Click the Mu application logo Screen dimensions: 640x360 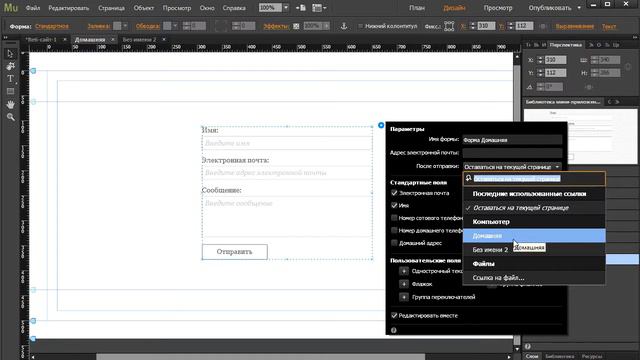11,8
